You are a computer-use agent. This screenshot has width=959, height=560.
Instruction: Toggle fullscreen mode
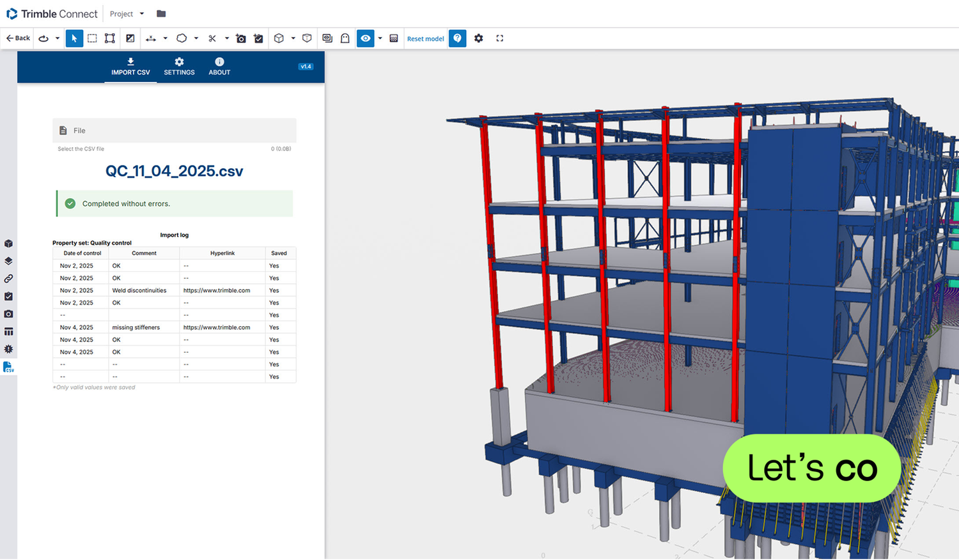[500, 38]
